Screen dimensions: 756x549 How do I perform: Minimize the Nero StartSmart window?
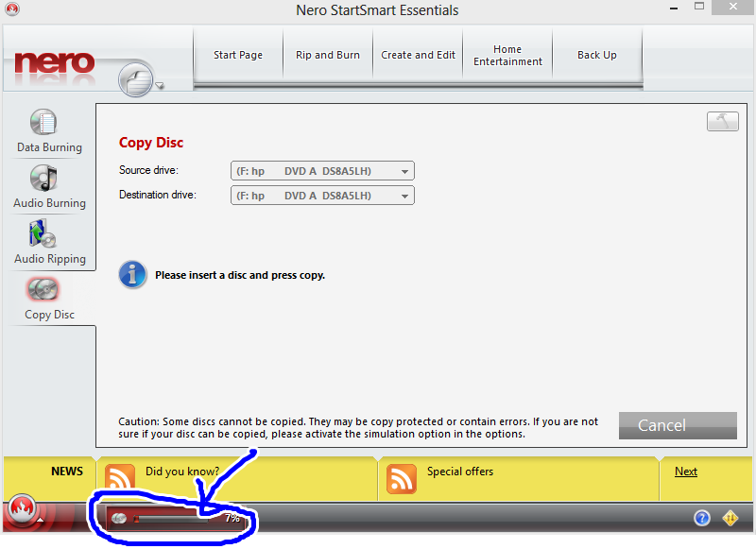point(674,8)
